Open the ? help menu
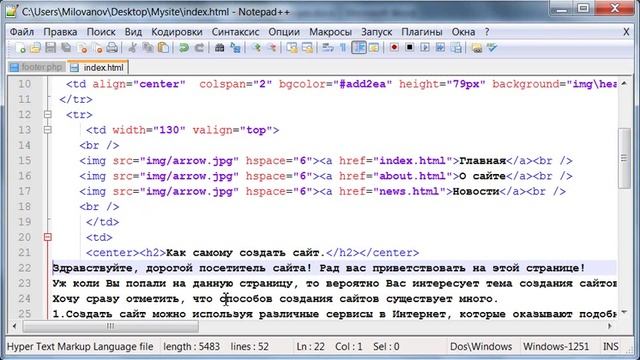 [487, 32]
